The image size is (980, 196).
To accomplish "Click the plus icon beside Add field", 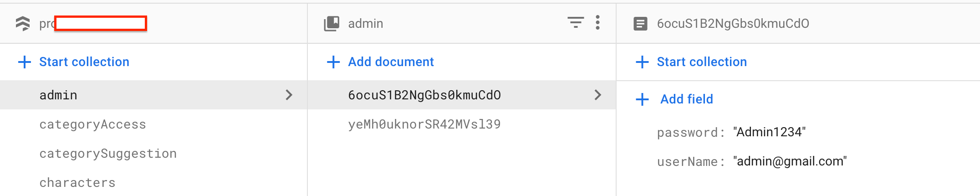I will (x=642, y=99).
